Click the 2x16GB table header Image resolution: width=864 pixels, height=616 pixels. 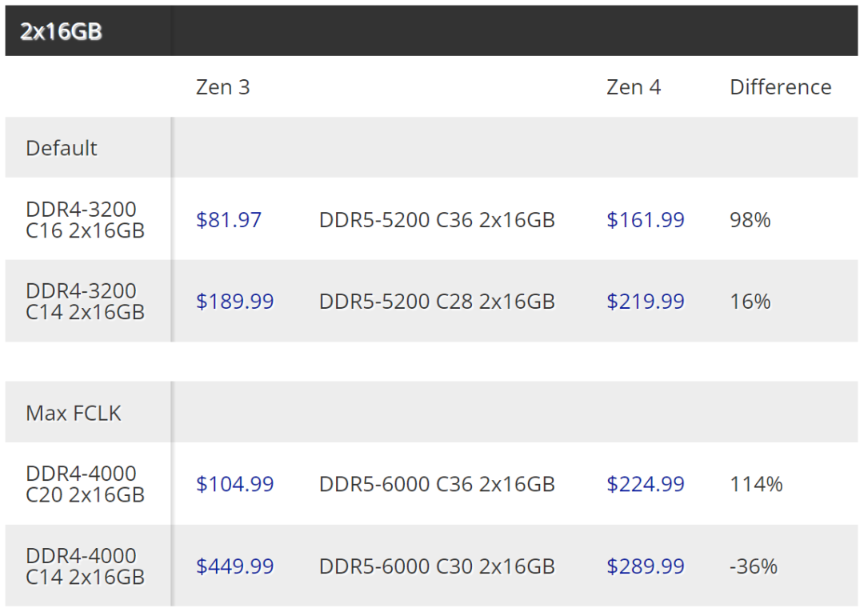tap(62, 33)
